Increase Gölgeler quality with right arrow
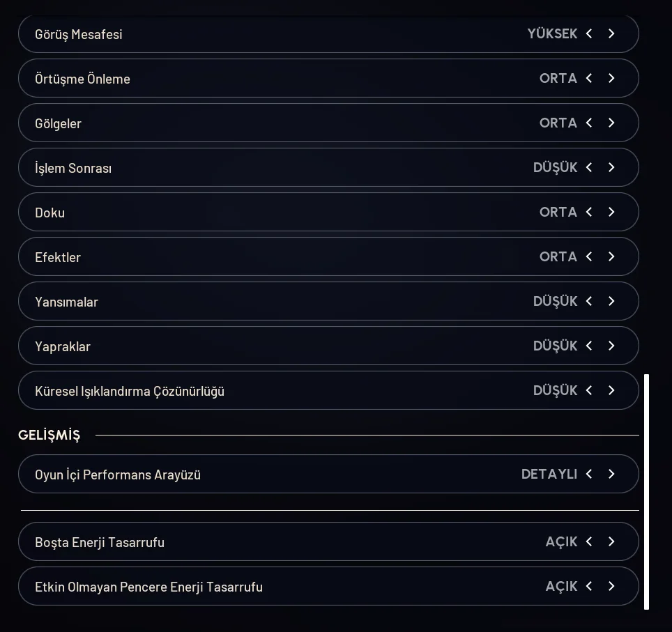The width and height of the screenshot is (672, 632). coord(611,123)
